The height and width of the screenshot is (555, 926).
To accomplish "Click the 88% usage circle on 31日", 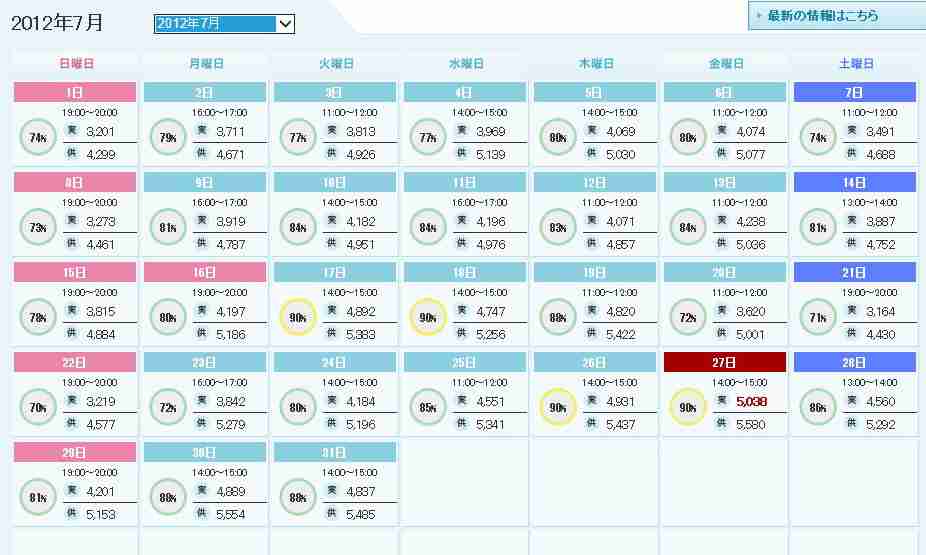I will tap(298, 497).
